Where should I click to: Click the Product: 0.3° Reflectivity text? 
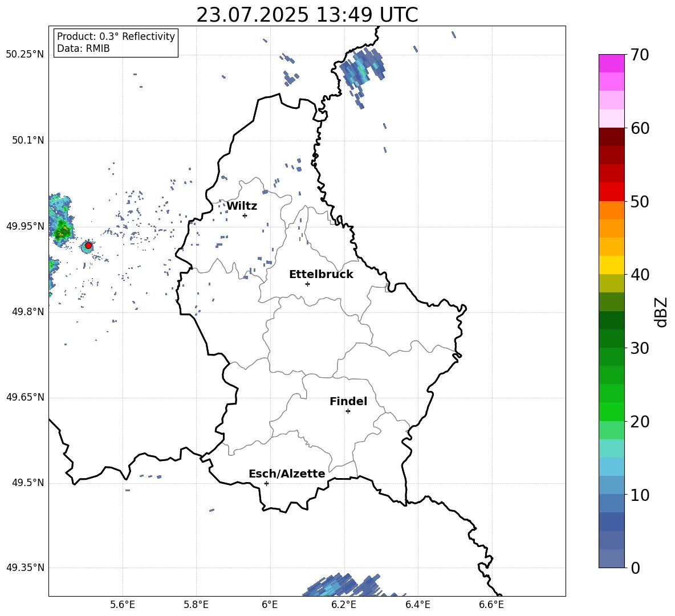(x=116, y=36)
